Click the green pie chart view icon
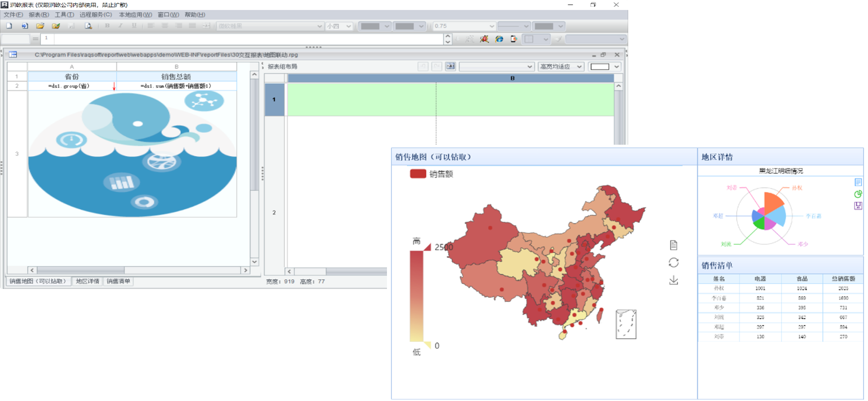 pyautogui.click(x=858, y=194)
